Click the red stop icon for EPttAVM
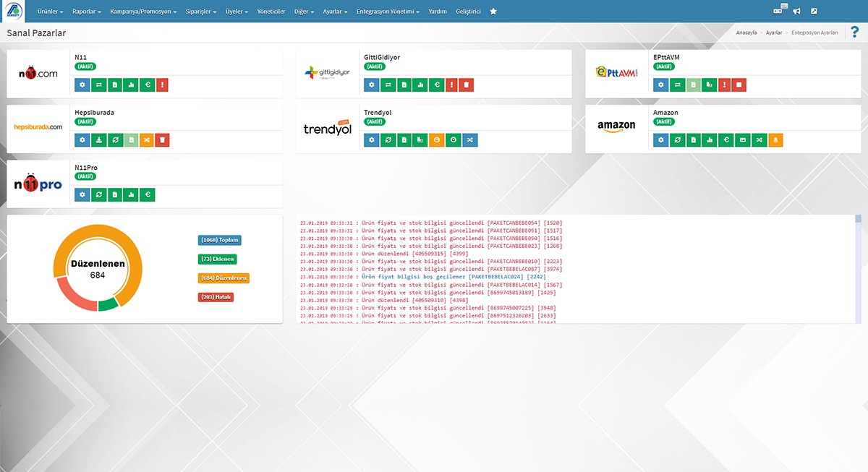The width and height of the screenshot is (868, 472). (739, 85)
